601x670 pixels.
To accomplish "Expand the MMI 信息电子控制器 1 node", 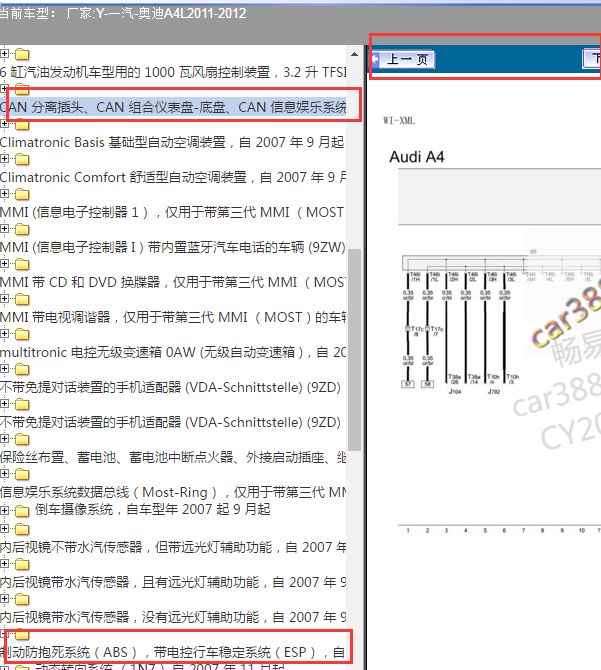I will tap(4, 194).
